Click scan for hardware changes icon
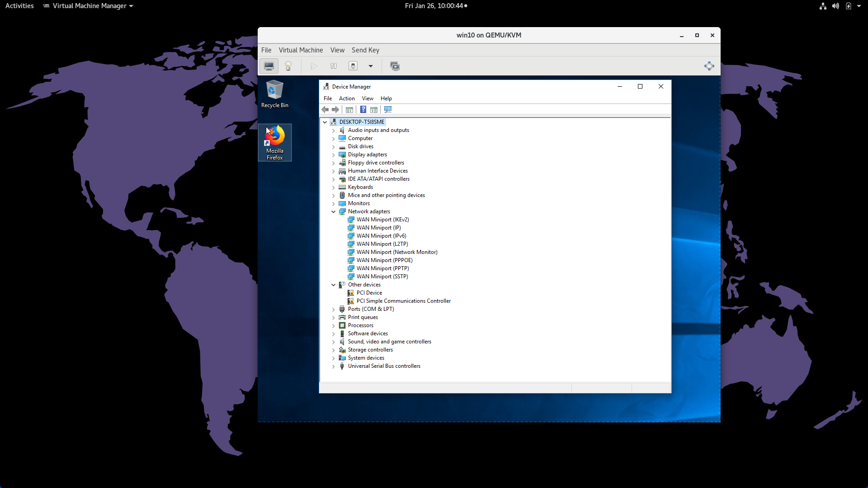The image size is (868, 488). tap(388, 110)
